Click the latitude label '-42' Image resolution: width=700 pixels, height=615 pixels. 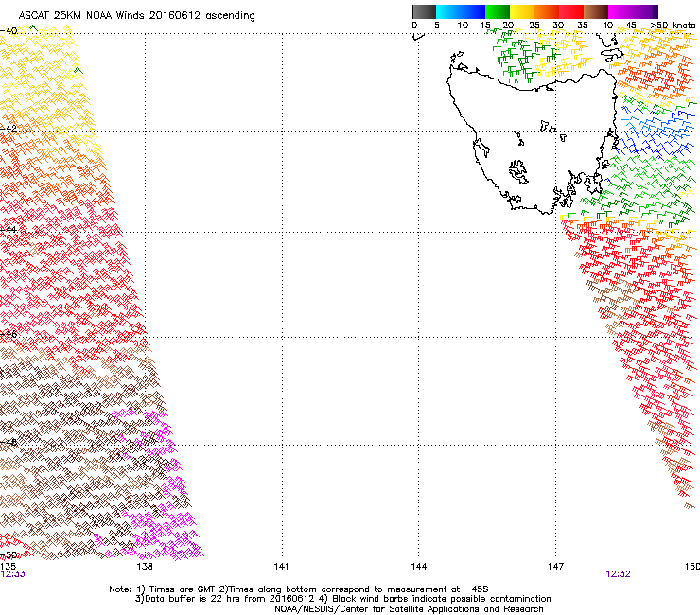pos(9,128)
